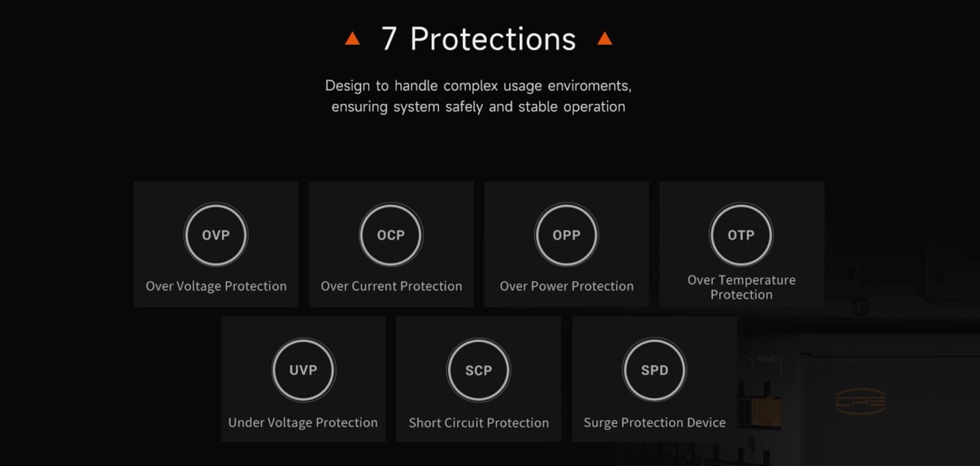Click the orange triangle right of the title
The image size is (980, 466).
tap(605, 38)
